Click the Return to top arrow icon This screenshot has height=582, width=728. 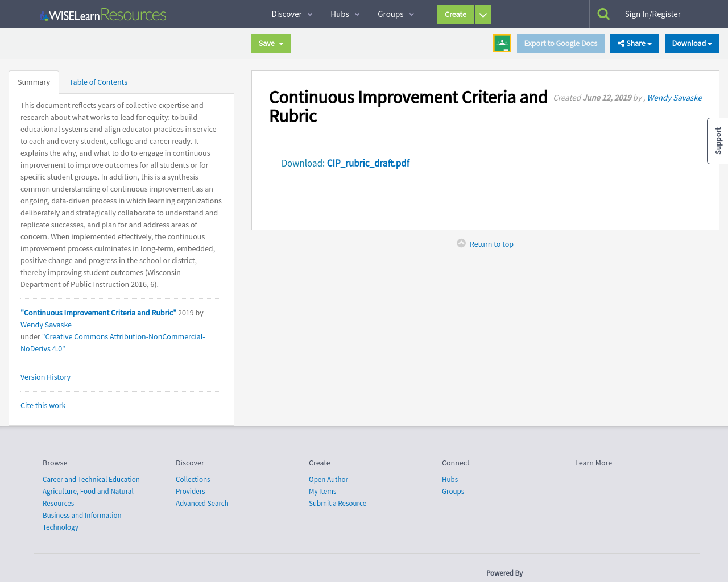pyautogui.click(x=462, y=242)
